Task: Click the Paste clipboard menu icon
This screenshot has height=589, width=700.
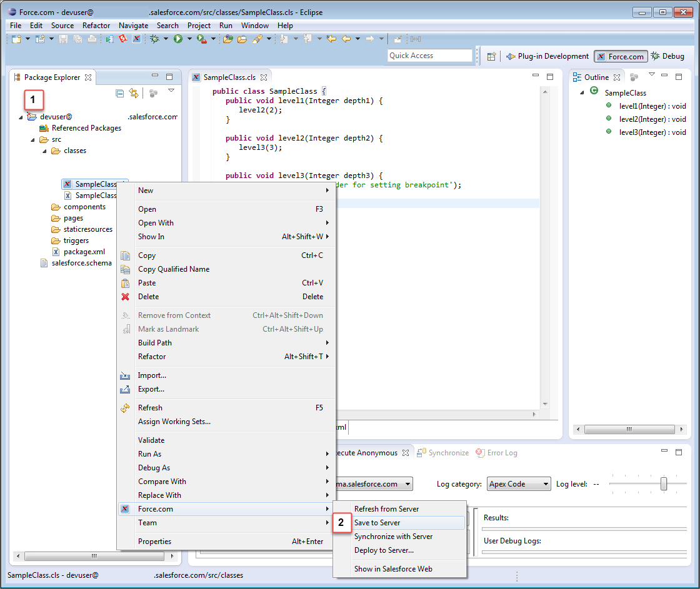Action: [x=126, y=283]
